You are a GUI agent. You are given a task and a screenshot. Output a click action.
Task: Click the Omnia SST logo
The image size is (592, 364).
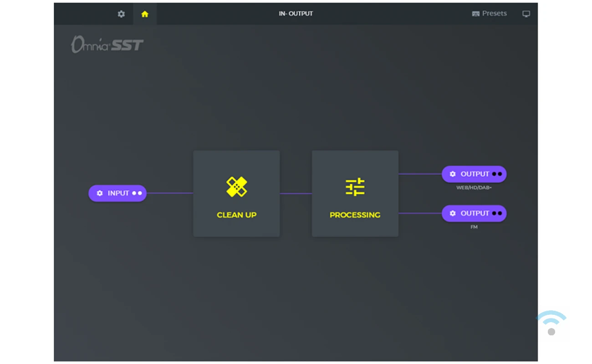pos(107,44)
